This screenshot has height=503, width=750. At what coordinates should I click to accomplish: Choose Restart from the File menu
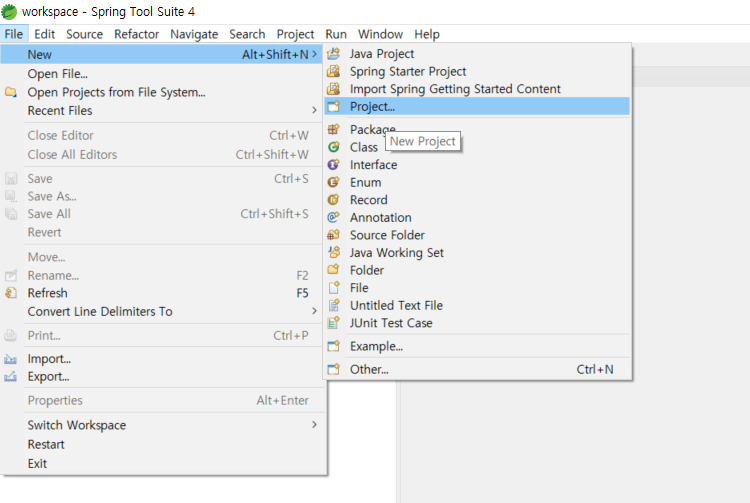[162, 444]
